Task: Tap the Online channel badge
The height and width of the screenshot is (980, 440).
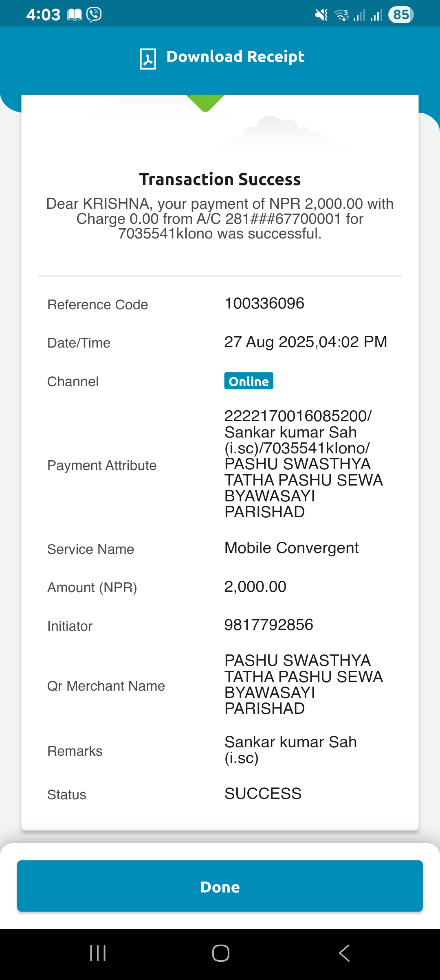Action: click(x=249, y=381)
